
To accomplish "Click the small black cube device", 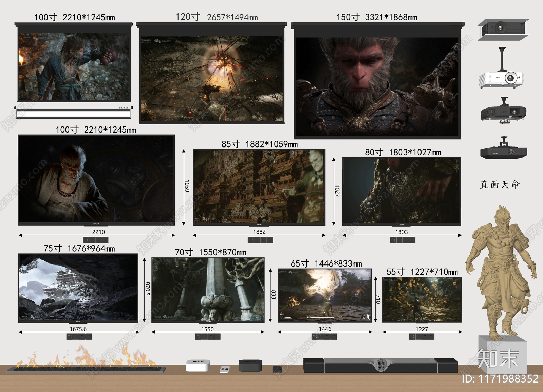I will click(278, 370).
